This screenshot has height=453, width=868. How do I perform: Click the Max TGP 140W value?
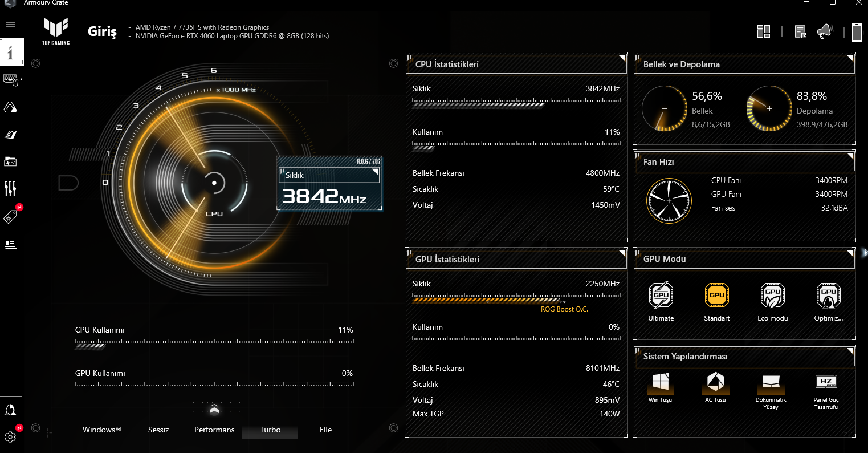[x=609, y=414]
